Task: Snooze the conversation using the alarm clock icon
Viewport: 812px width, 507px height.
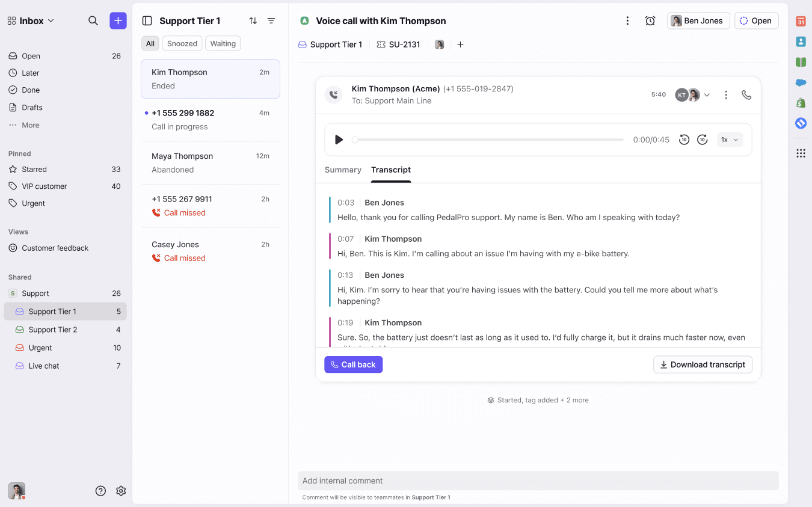Action: (650, 20)
